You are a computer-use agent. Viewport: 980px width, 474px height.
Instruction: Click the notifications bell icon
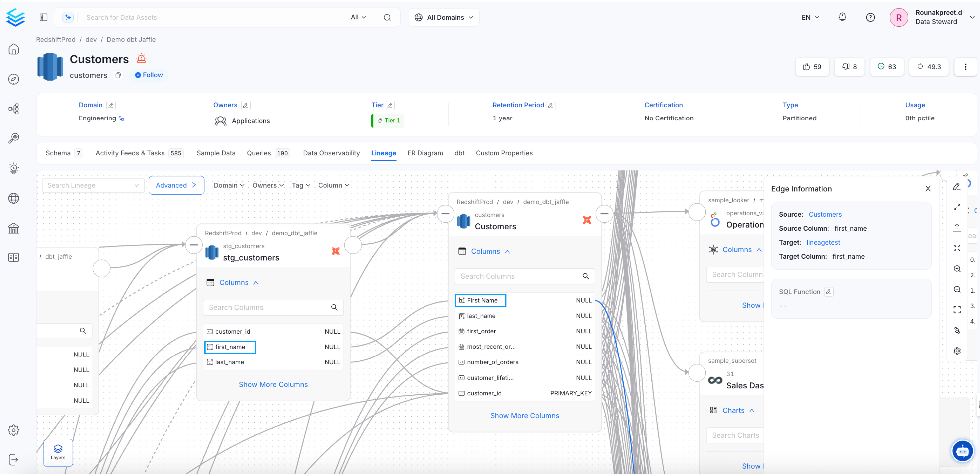(842, 17)
